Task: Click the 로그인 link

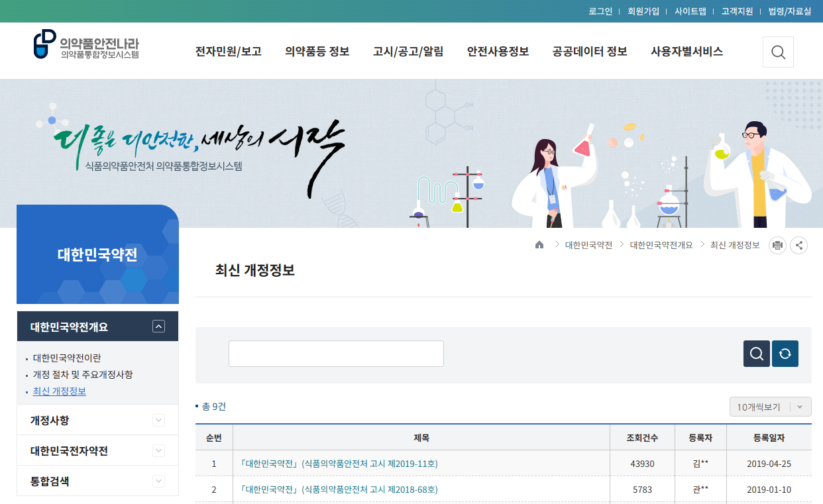Action: coord(600,11)
